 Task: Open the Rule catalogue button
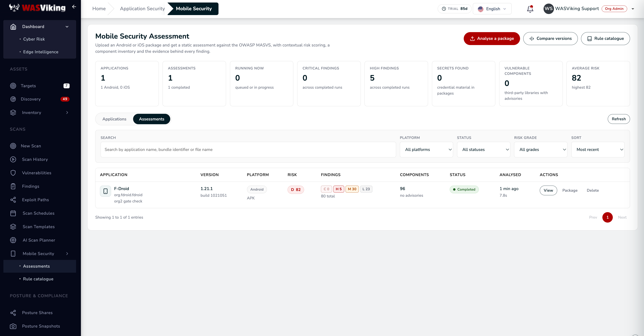[x=605, y=39]
